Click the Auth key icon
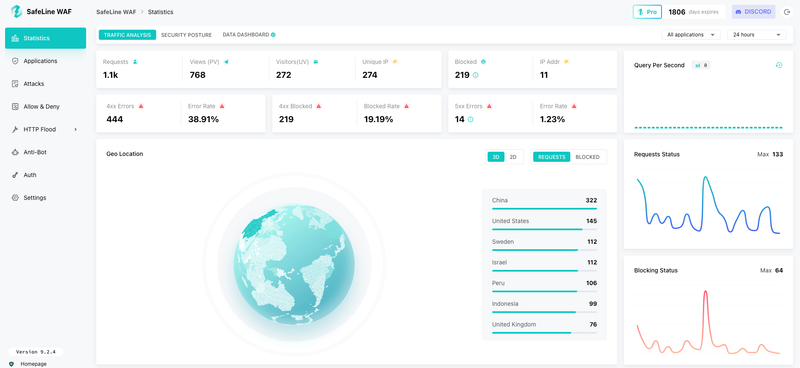The height and width of the screenshot is (368, 800). [15, 175]
